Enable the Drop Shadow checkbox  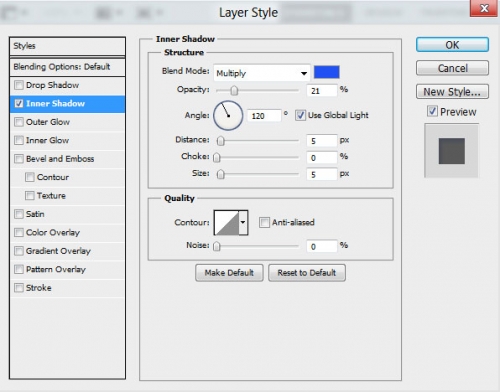(19, 85)
